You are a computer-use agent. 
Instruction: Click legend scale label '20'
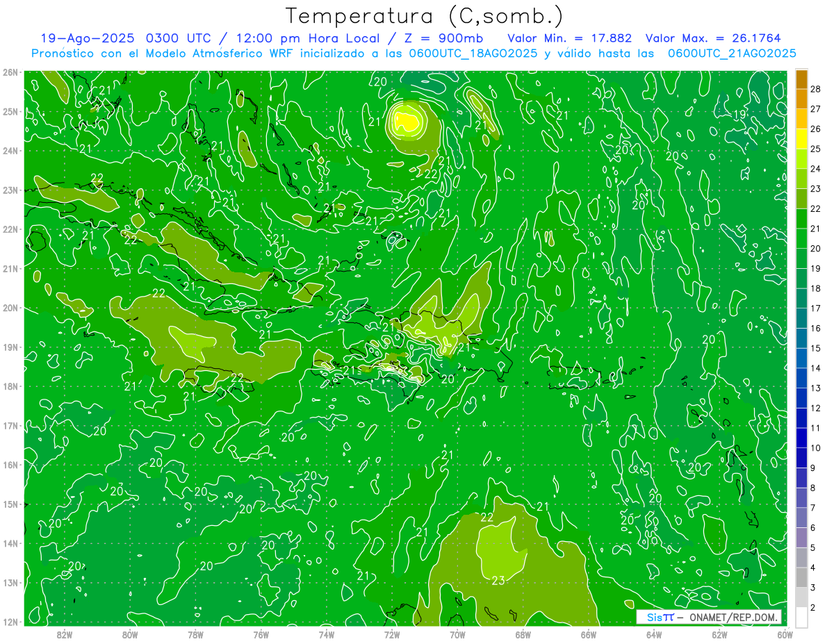815,249
